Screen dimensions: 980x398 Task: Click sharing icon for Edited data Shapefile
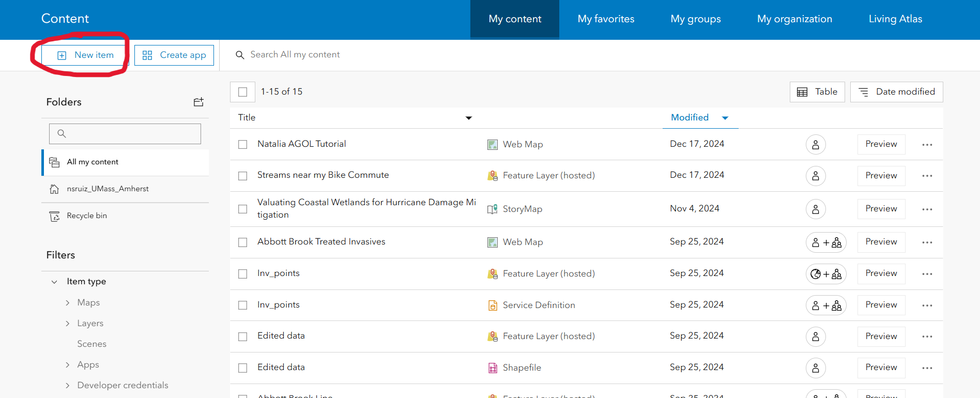coord(816,368)
